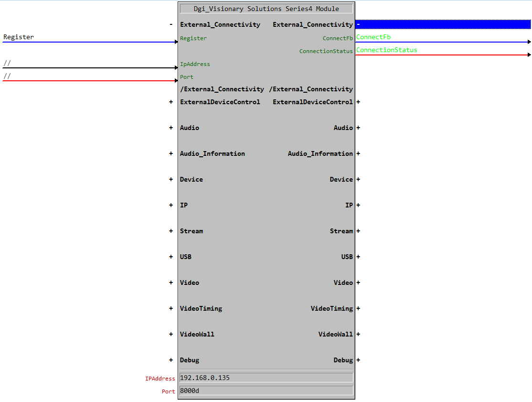532x402 pixels.
Task: Click the green Port input pin label
Action: [x=187, y=77]
